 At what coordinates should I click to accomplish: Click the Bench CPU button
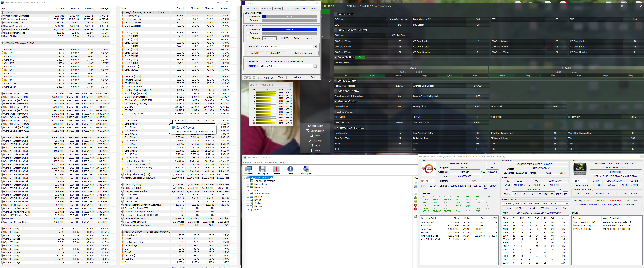point(255,53)
